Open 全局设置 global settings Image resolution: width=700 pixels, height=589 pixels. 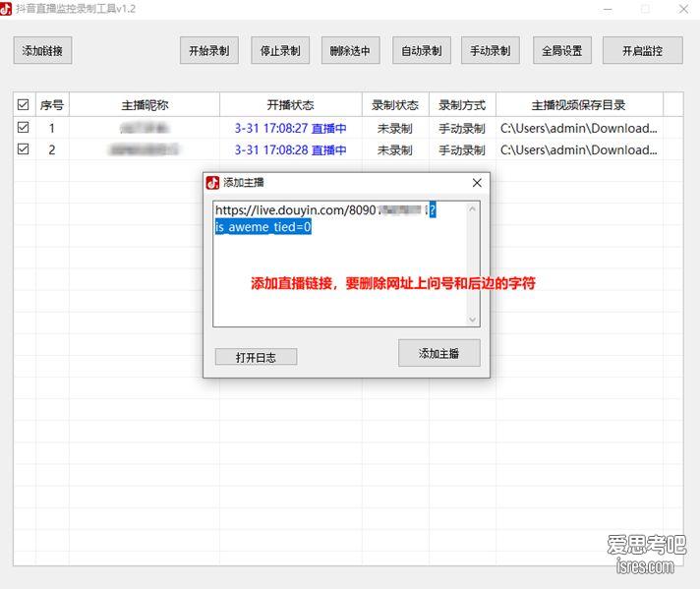coord(562,50)
